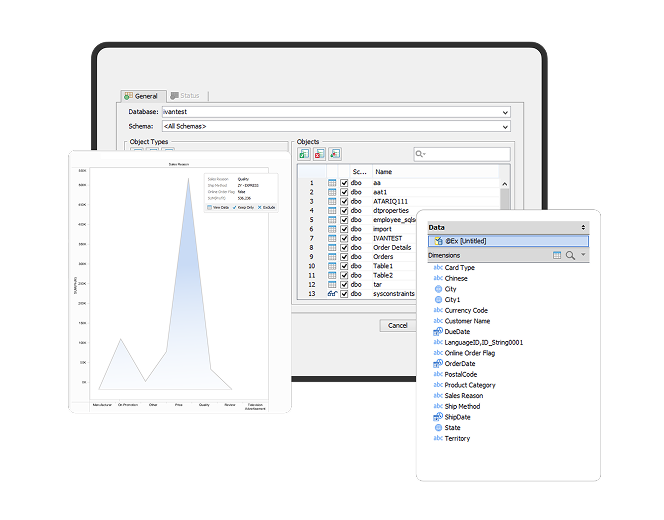This screenshot has width=664, height=520.
Task: Uncheck the sysconstraints row checkbox
Action: point(344,294)
